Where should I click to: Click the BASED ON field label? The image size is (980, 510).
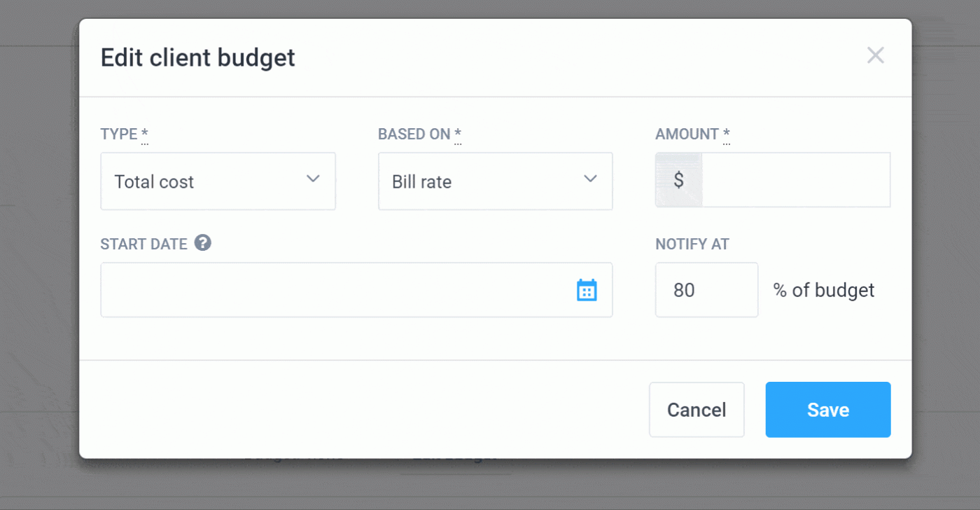(414, 134)
